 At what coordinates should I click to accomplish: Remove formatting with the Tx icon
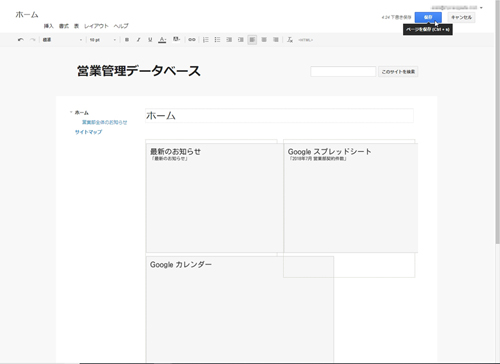(290, 40)
